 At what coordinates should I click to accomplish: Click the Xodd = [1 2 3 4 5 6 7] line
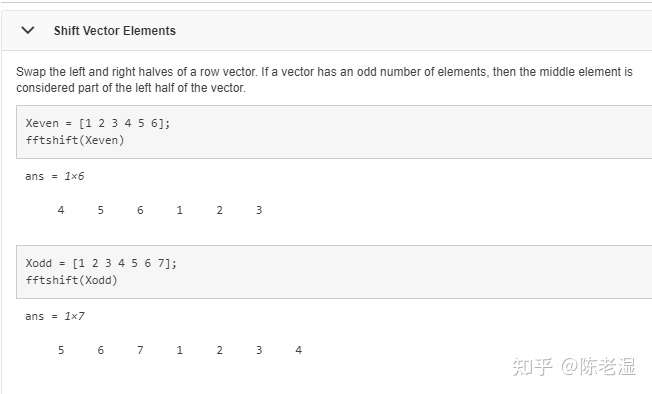point(101,263)
